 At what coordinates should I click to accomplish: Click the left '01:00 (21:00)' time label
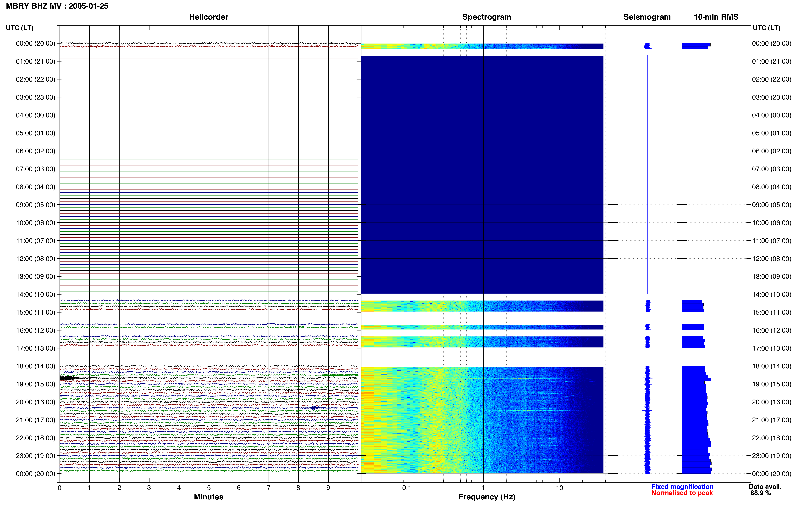[36, 61]
